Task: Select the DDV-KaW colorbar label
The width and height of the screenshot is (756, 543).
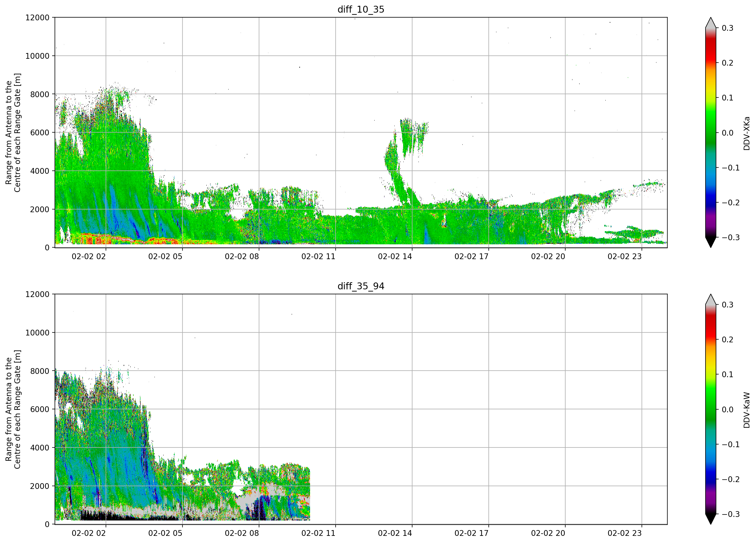Action: (x=746, y=410)
